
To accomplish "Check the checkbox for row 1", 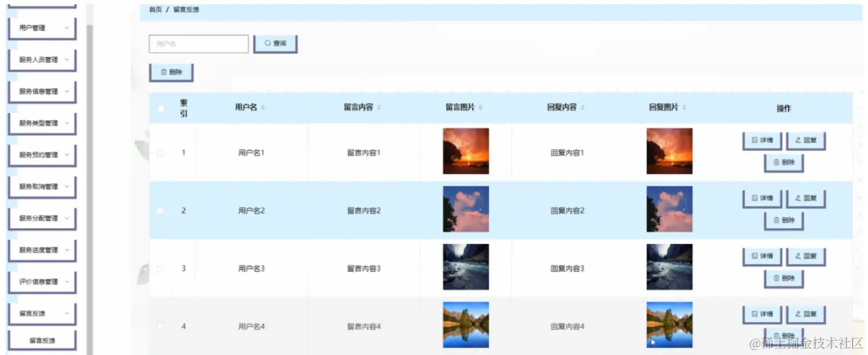I will pos(160,152).
